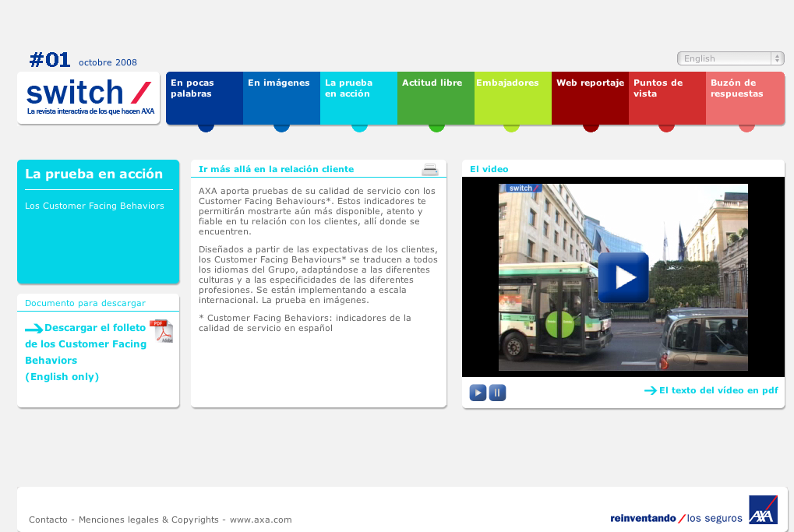The width and height of the screenshot is (794, 532).
Task: Click the La prueba en acción panel heading
Action: [x=94, y=174]
